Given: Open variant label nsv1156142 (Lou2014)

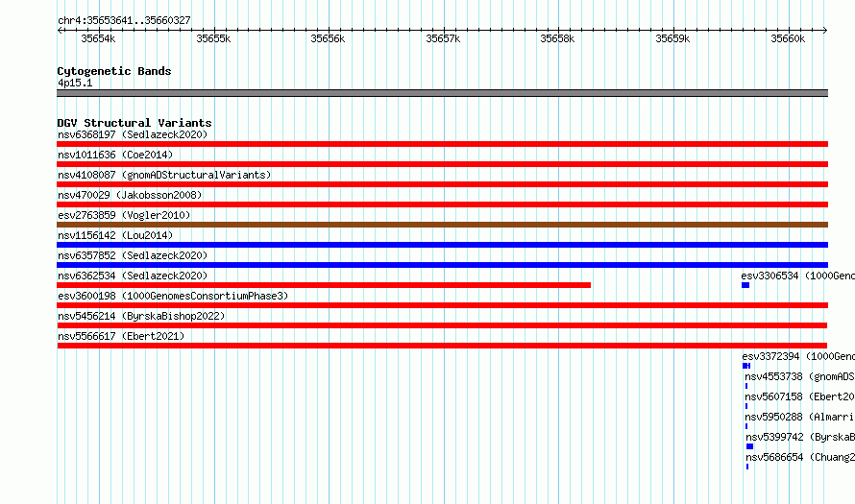Looking at the screenshot, I should point(115,235).
